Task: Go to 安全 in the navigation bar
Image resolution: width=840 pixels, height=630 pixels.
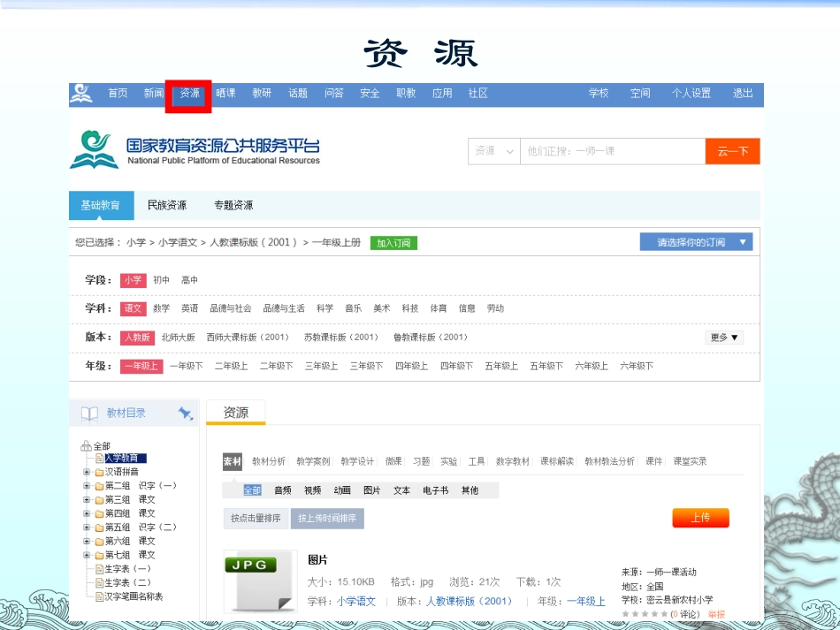Action: 370,93
